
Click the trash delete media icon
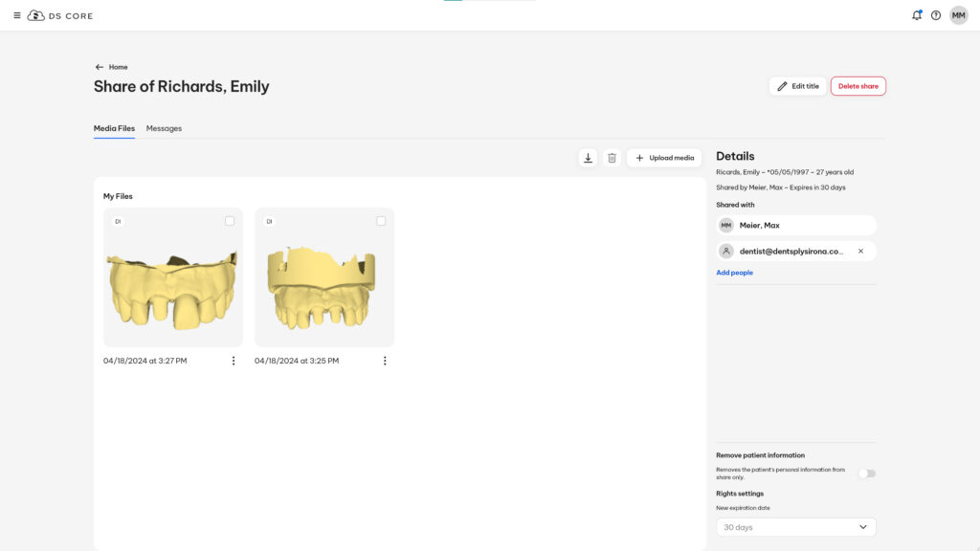612,158
